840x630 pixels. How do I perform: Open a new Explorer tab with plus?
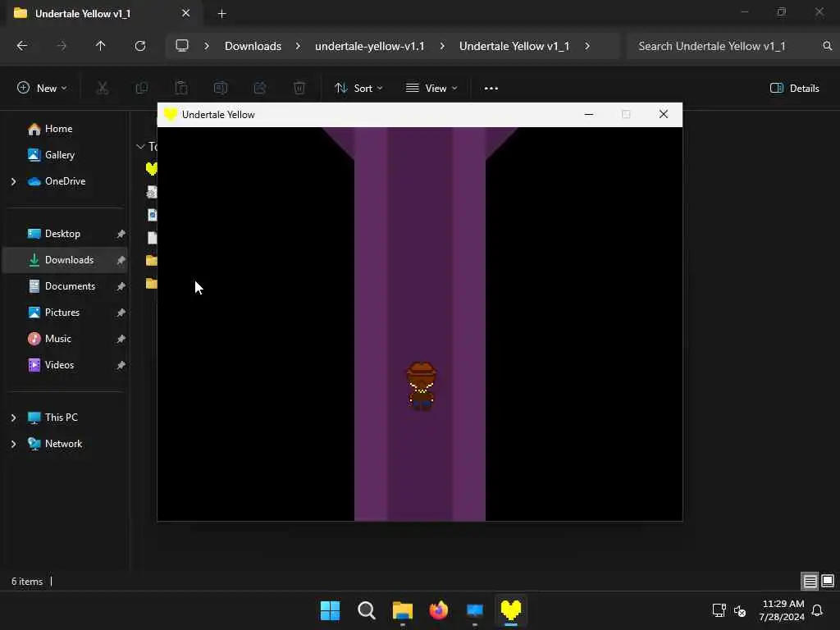[221, 14]
